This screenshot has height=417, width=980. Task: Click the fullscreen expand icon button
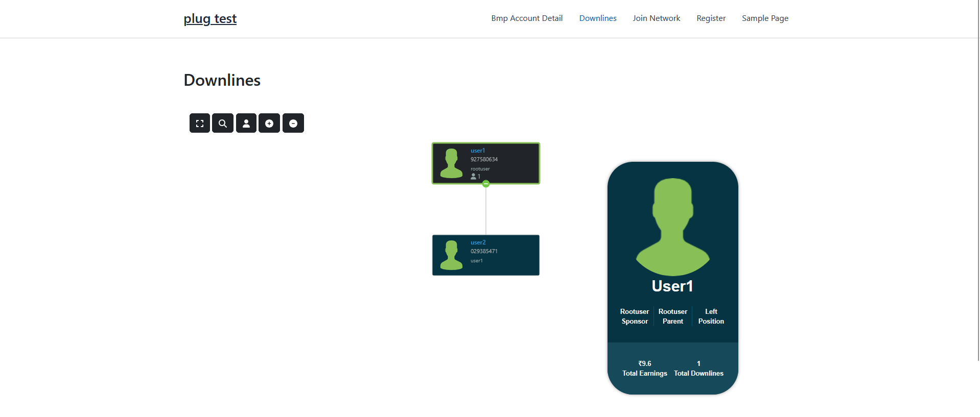pyautogui.click(x=200, y=123)
